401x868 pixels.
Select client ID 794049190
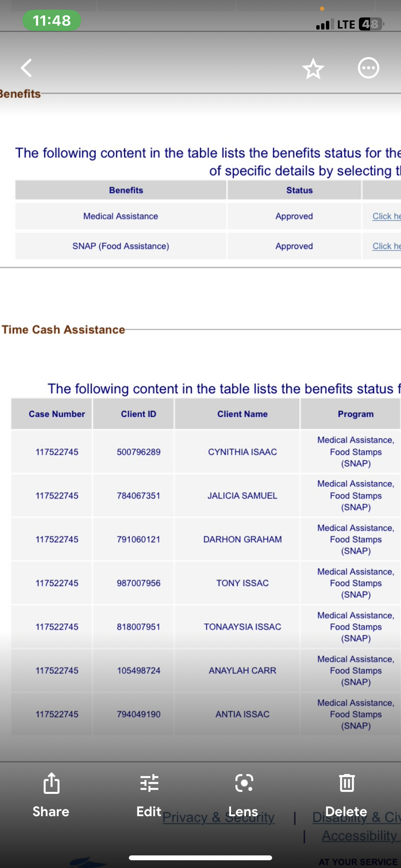(139, 714)
